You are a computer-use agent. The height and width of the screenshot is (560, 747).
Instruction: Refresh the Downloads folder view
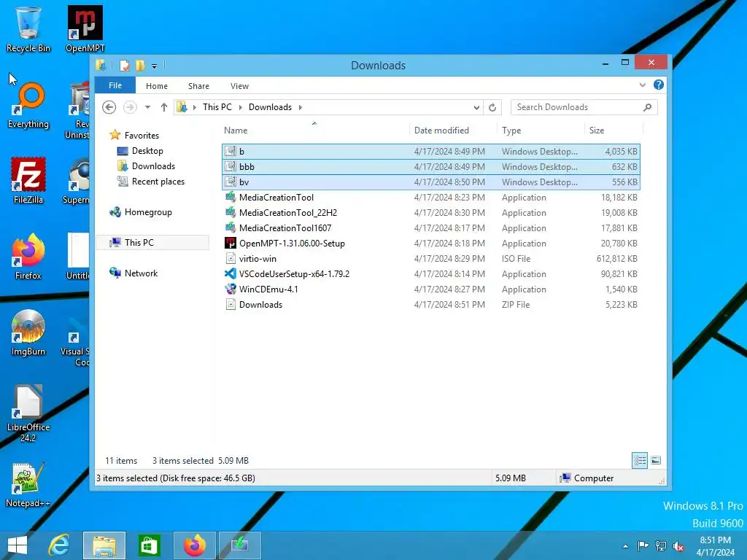(x=492, y=108)
